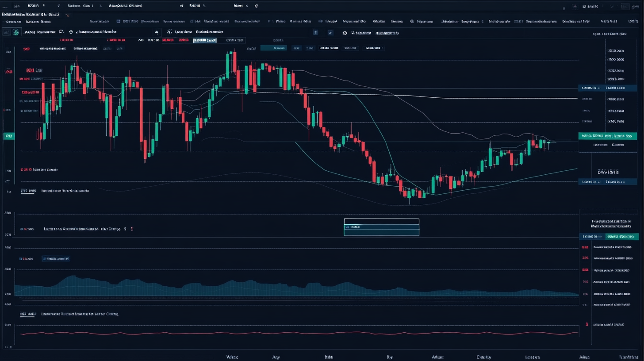The width and height of the screenshot is (644, 361).
Task: Open the down chevron in the top-left bar
Action: (59, 6)
